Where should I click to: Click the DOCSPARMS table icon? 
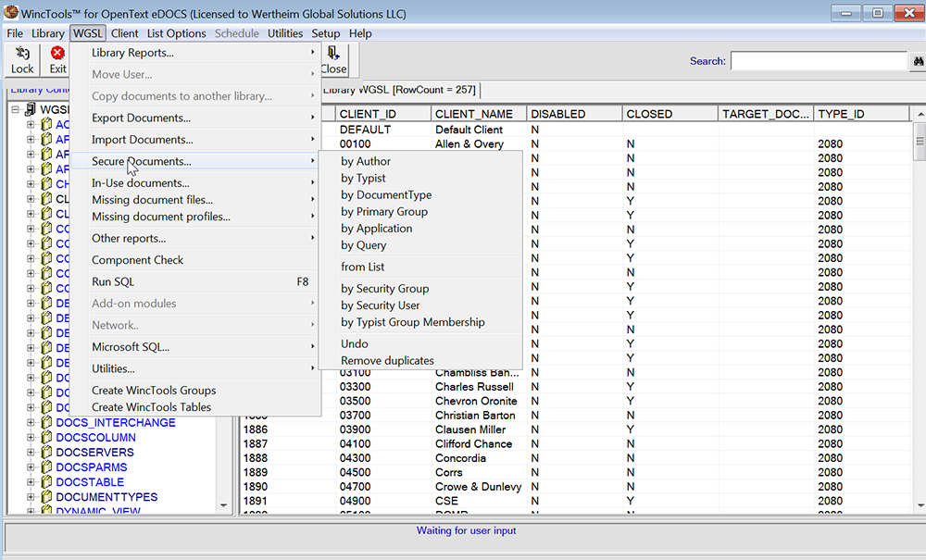(46, 467)
